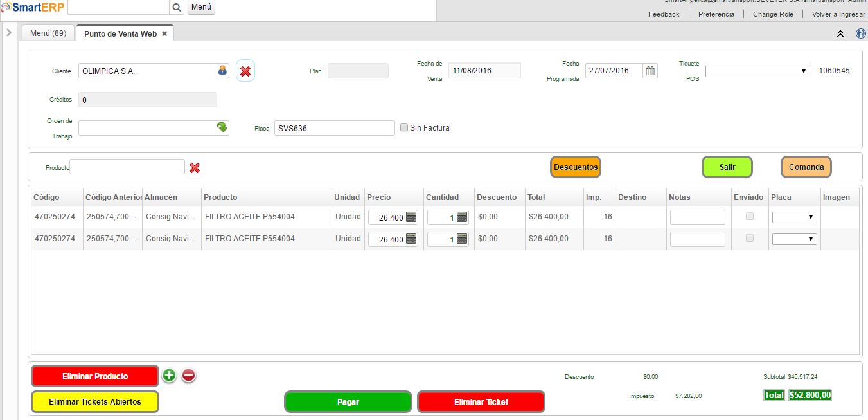The width and height of the screenshot is (868, 420).
Task: Click the Fecha Programada date field
Action: [x=614, y=71]
